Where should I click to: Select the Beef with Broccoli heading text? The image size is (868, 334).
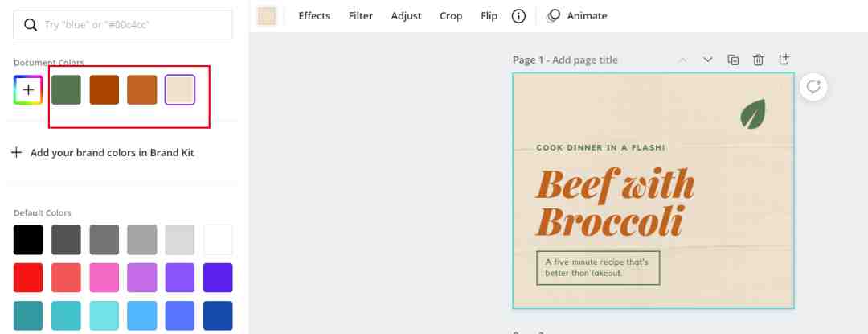pos(615,203)
